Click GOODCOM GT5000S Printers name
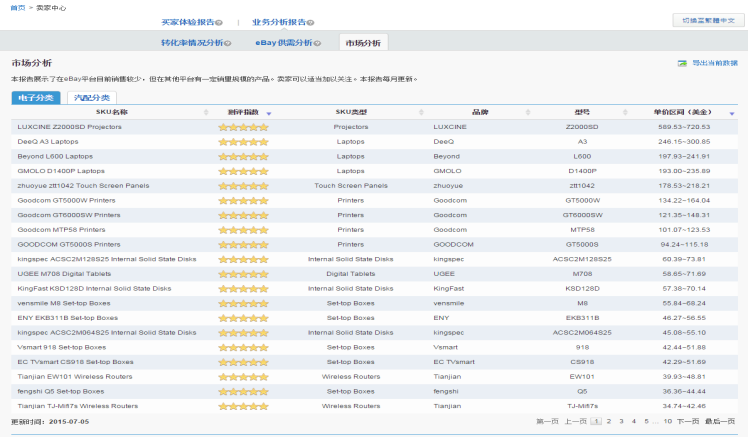This screenshot has width=749, height=438. pos(69,245)
